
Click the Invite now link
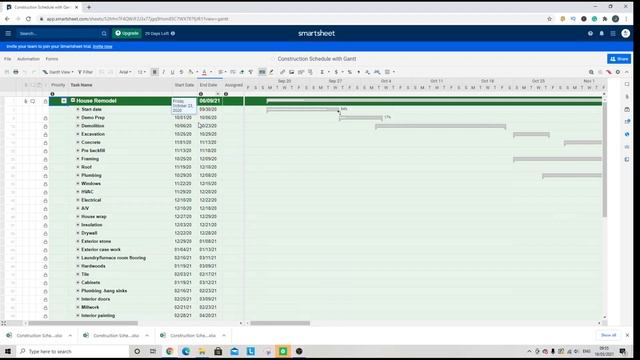(x=102, y=47)
